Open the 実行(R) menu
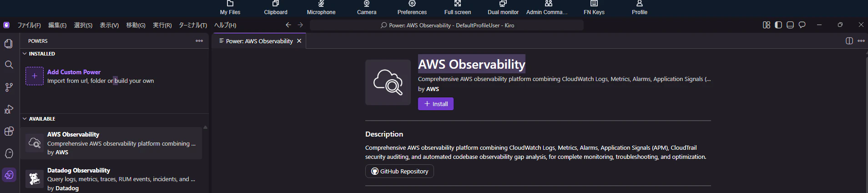The width and height of the screenshot is (868, 193). coord(162,25)
